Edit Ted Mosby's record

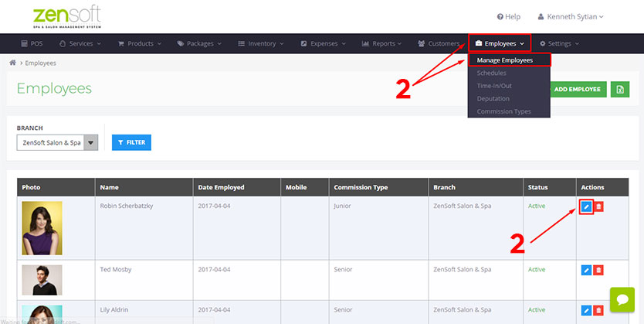click(x=587, y=270)
